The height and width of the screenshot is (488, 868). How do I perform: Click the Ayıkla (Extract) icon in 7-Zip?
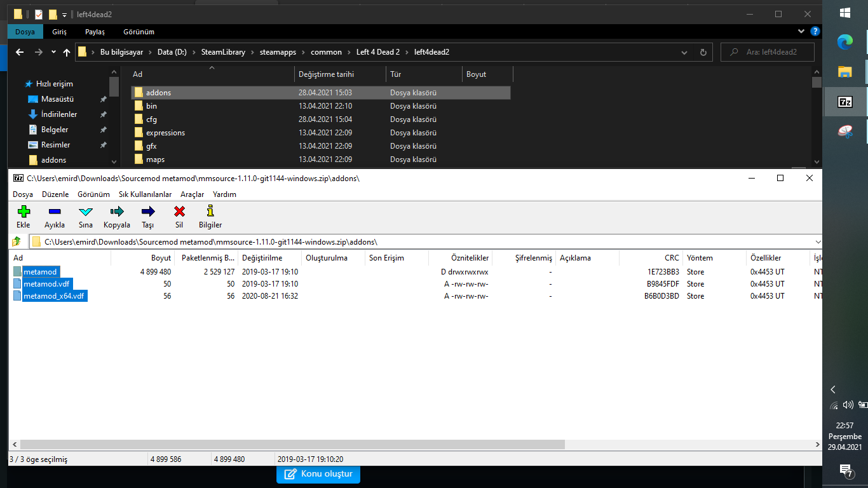[x=55, y=212]
